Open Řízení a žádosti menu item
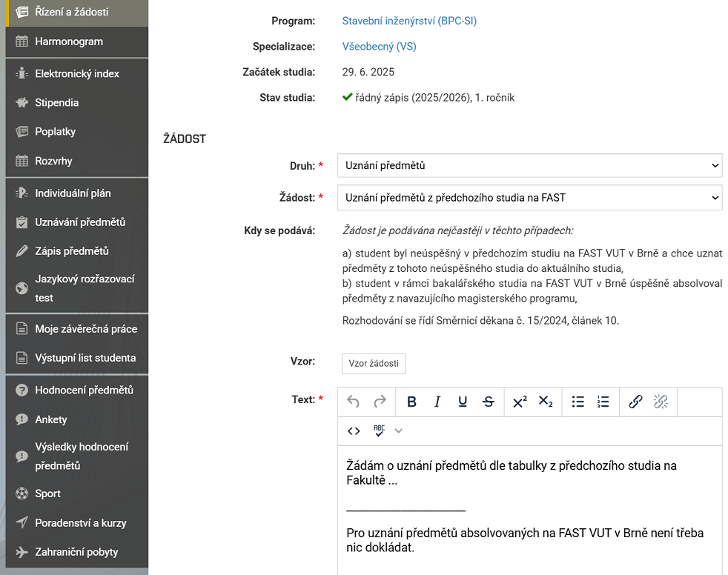Viewport: 728px width, 575px height. click(x=77, y=12)
